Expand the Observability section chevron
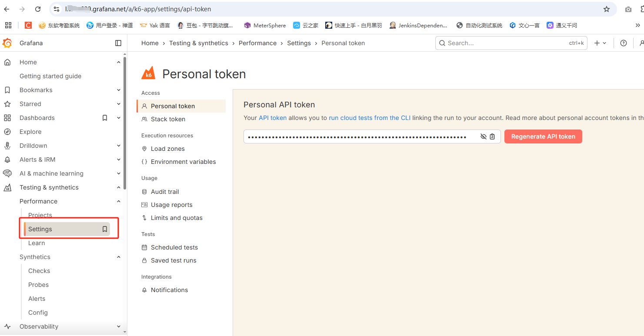 (x=119, y=326)
